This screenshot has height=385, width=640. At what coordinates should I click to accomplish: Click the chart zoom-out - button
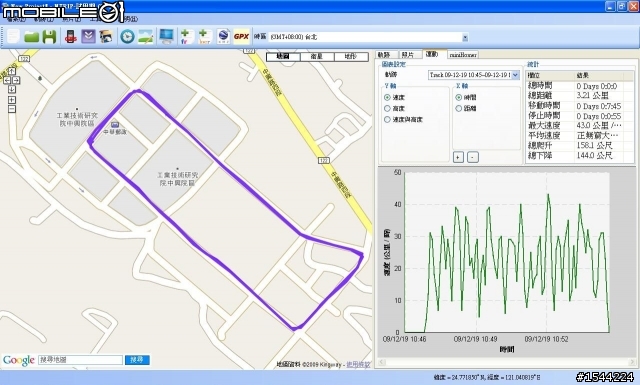coord(473,157)
